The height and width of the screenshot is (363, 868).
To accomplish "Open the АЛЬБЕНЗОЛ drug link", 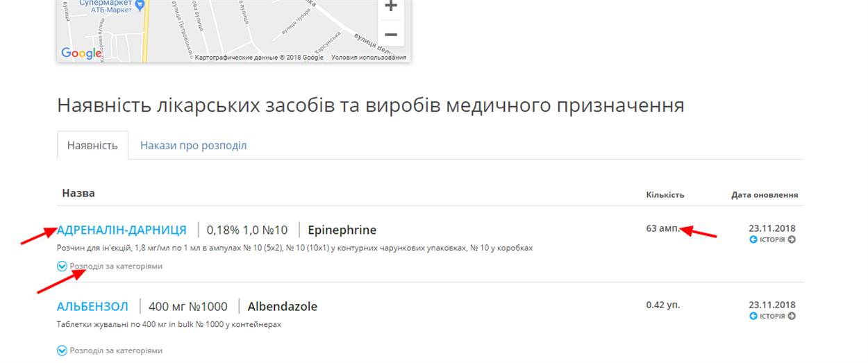I will [x=92, y=307].
